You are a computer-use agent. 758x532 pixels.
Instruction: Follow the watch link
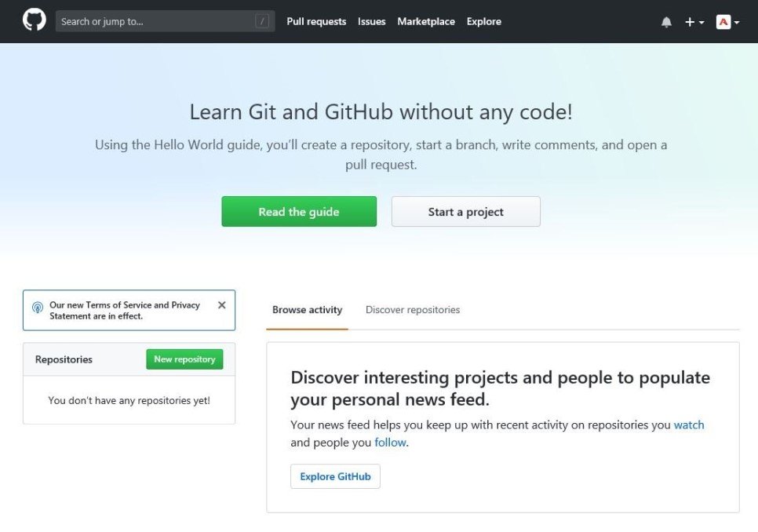(688, 425)
